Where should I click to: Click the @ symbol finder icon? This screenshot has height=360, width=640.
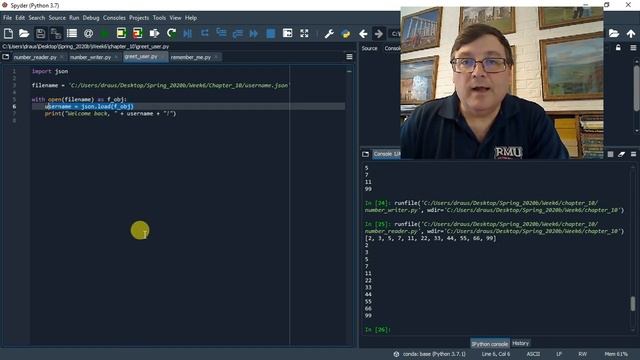click(88, 33)
